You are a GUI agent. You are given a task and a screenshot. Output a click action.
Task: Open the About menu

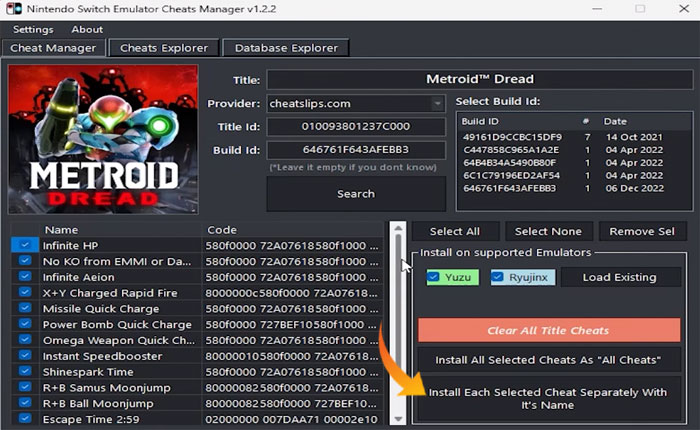coord(87,29)
